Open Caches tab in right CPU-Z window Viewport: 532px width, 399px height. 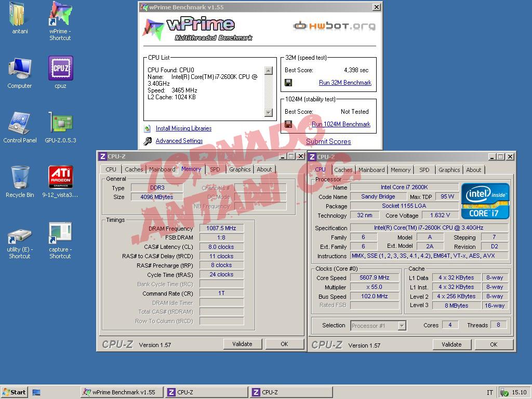[343, 170]
